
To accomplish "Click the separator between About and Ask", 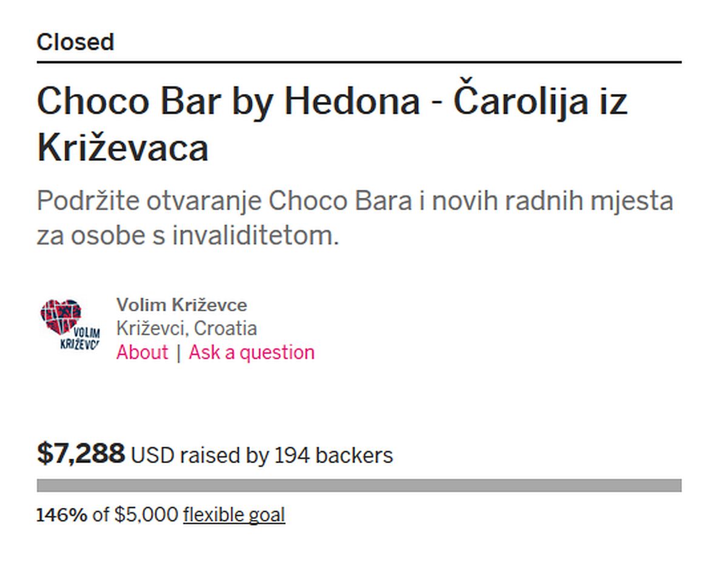I will coord(178,353).
